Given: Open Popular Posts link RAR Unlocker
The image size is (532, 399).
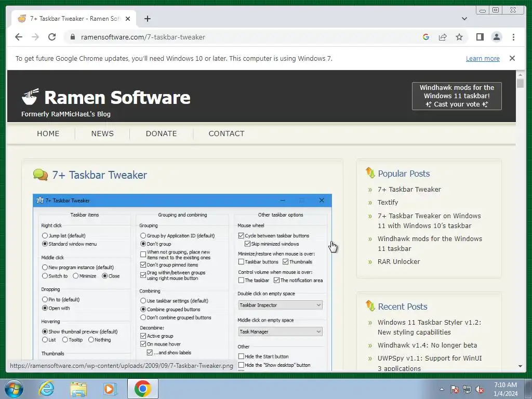Looking at the screenshot, I should point(398,262).
